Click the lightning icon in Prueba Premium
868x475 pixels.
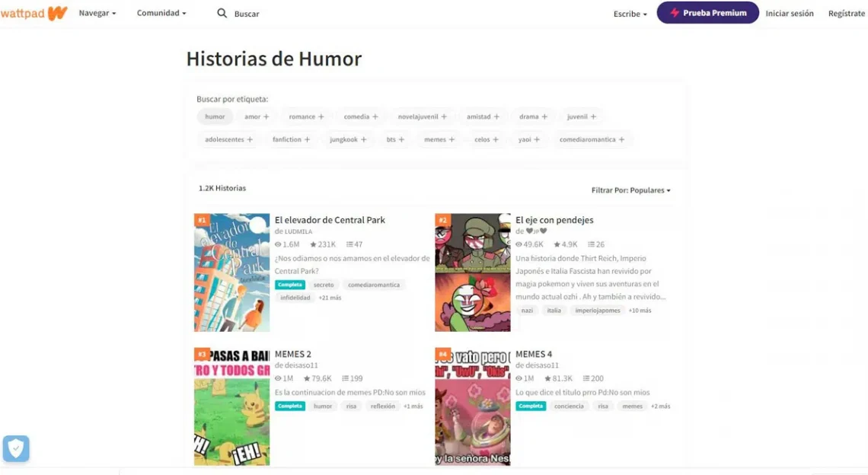pos(675,13)
